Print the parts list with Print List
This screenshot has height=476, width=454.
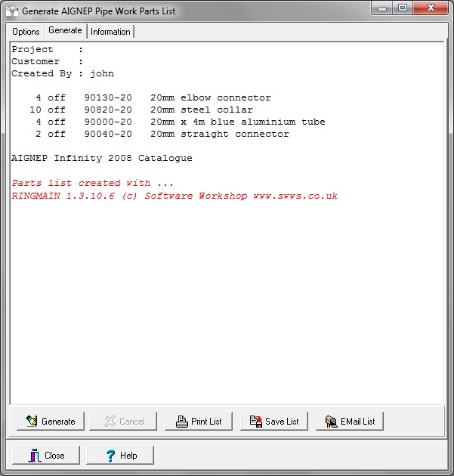click(199, 421)
